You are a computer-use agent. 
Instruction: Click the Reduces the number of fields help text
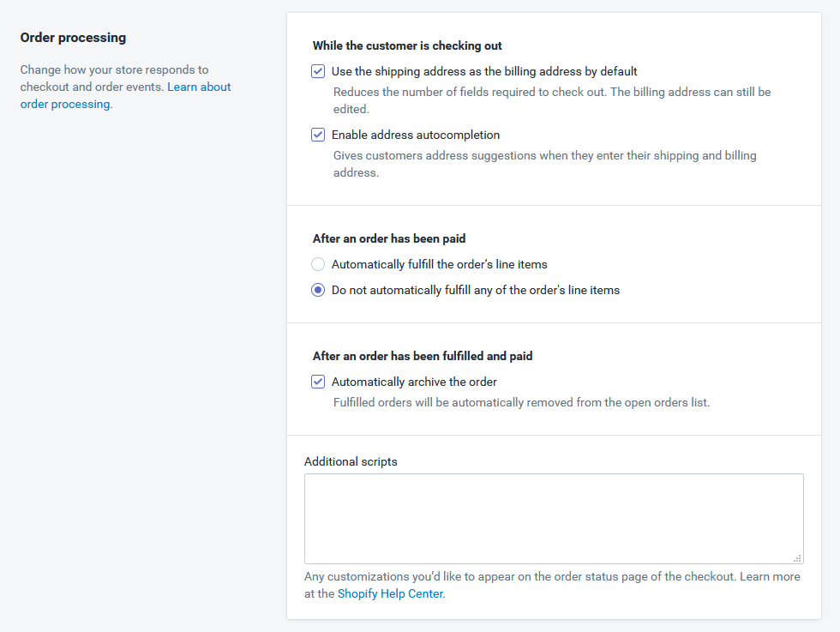(552, 100)
